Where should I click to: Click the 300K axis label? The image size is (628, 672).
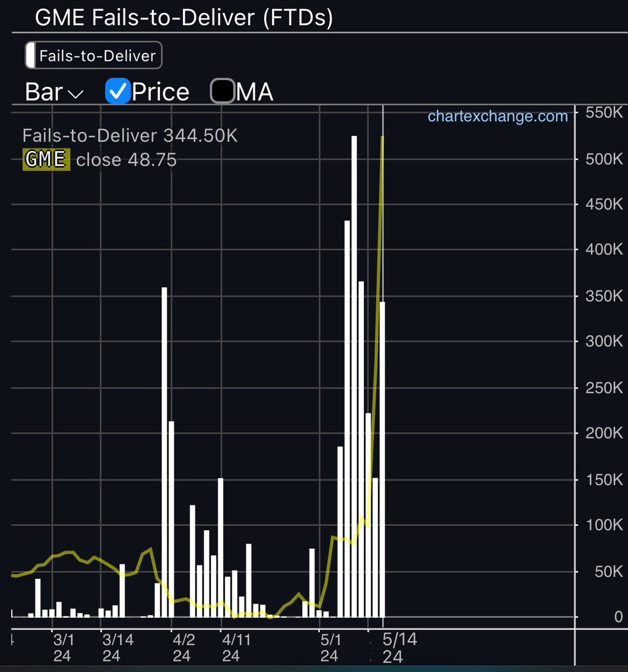(x=604, y=341)
